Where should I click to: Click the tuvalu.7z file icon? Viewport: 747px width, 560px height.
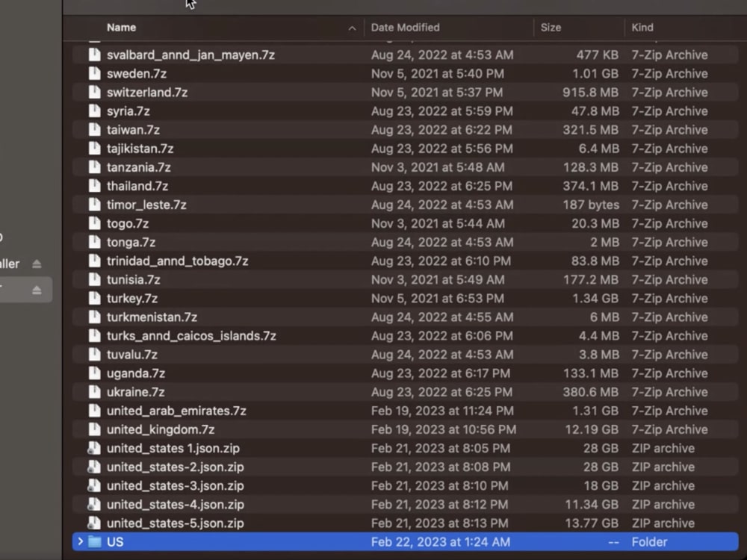[95, 354]
